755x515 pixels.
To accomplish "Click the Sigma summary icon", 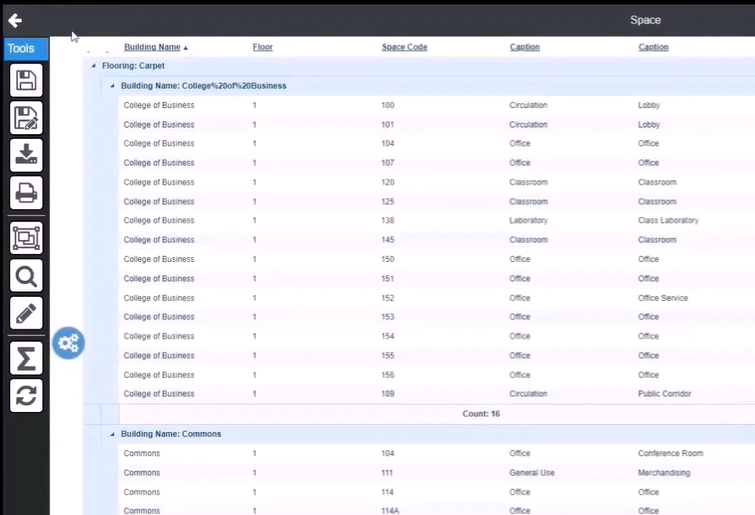I will pos(26,359).
